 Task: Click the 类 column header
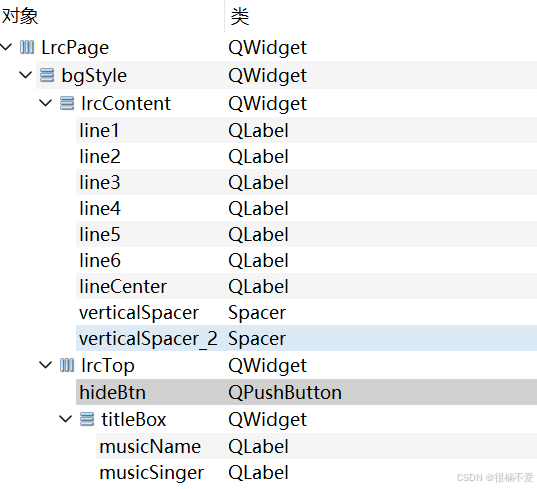(x=381, y=16)
